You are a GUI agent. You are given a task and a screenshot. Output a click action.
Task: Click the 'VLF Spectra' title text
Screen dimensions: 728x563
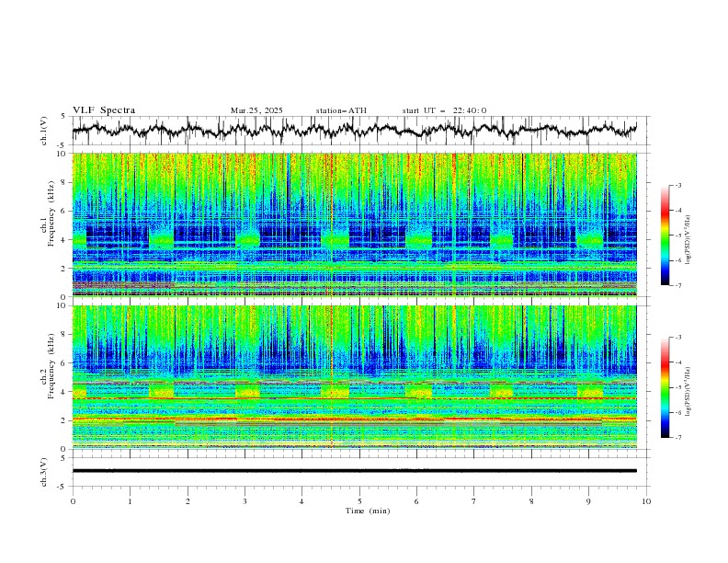pos(104,110)
